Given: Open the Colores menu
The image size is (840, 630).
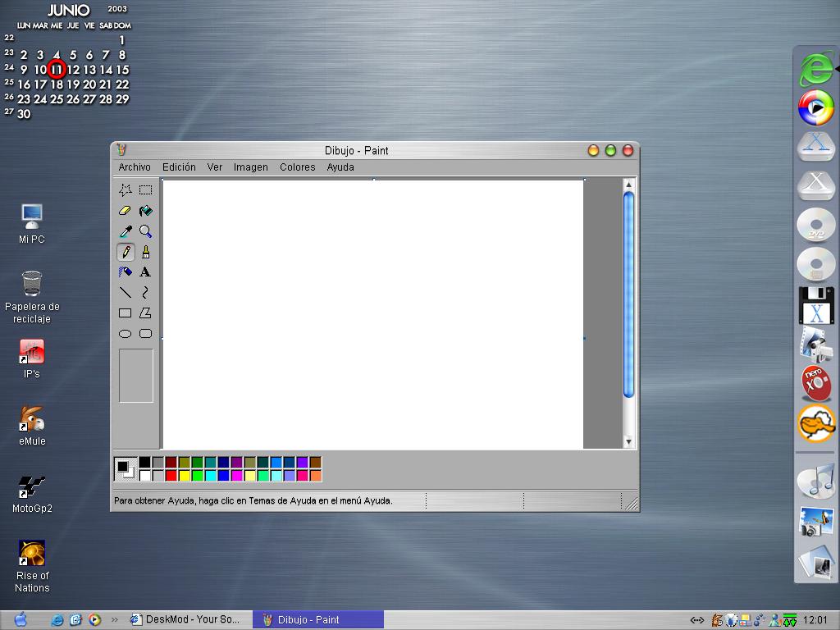Looking at the screenshot, I should (297, 167).
